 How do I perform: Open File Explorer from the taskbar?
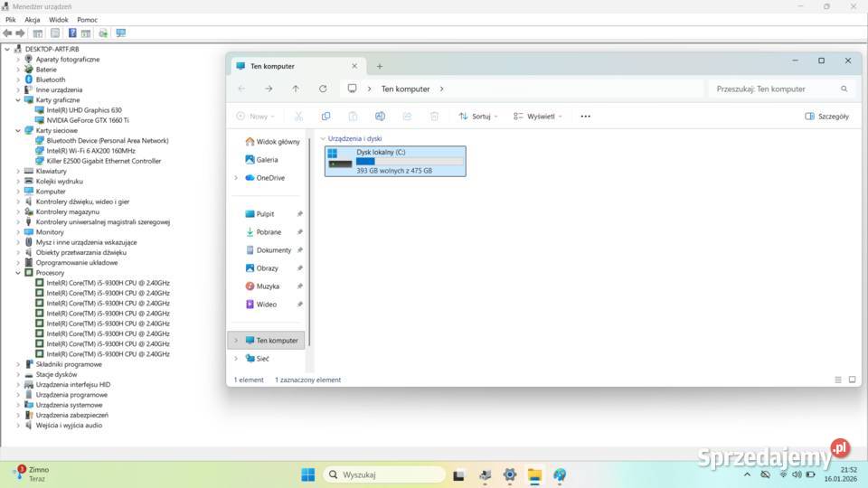coord(534,474)
